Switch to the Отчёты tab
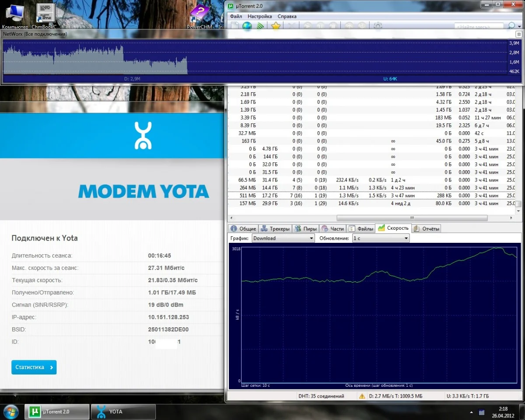Screen dimensions: 525x420 (x=427, y=228)
